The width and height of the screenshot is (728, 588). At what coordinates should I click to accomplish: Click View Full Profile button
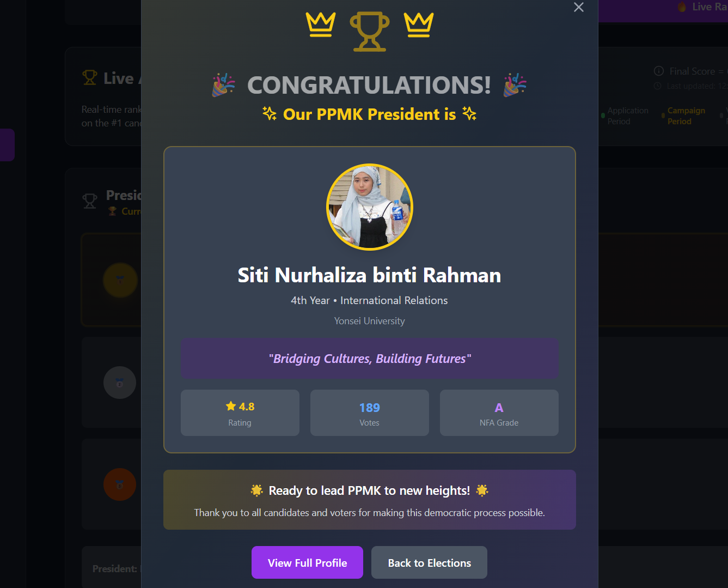pyautogui.click(x=307, y=562)
